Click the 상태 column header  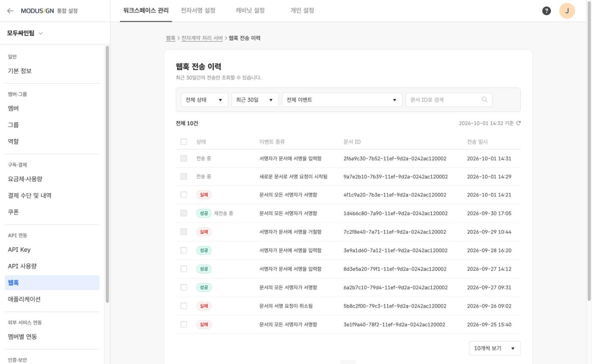[201, 142]
